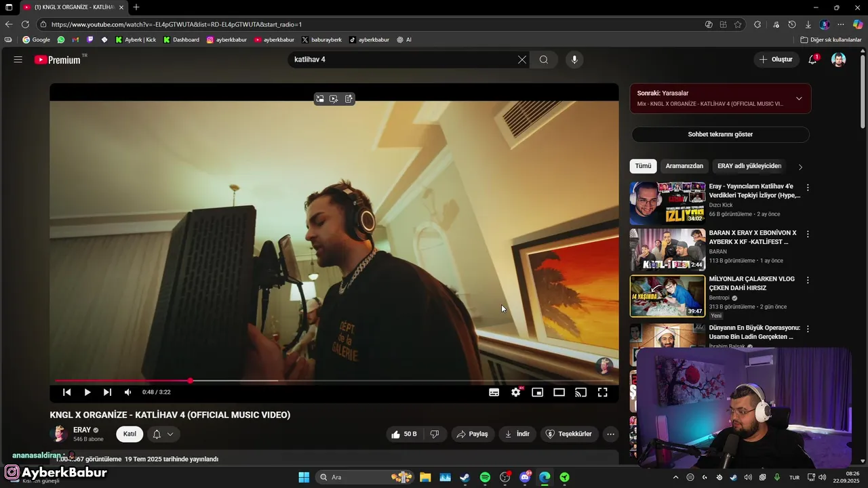Like the video showing 50 B
Image resolution: width=868 pixels, height=488 pixels.
[404, 434]
